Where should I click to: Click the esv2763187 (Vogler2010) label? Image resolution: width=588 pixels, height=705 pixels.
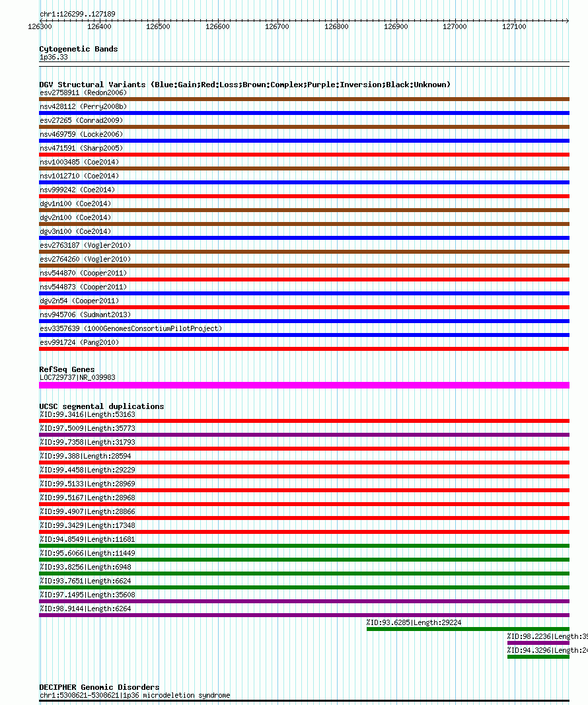pos(85,246)
